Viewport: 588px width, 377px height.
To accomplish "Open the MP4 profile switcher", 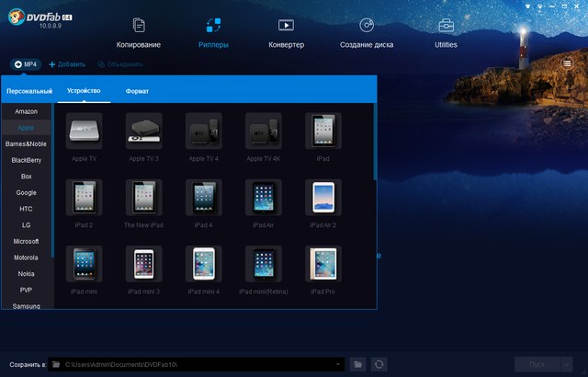I will (26, 64).
